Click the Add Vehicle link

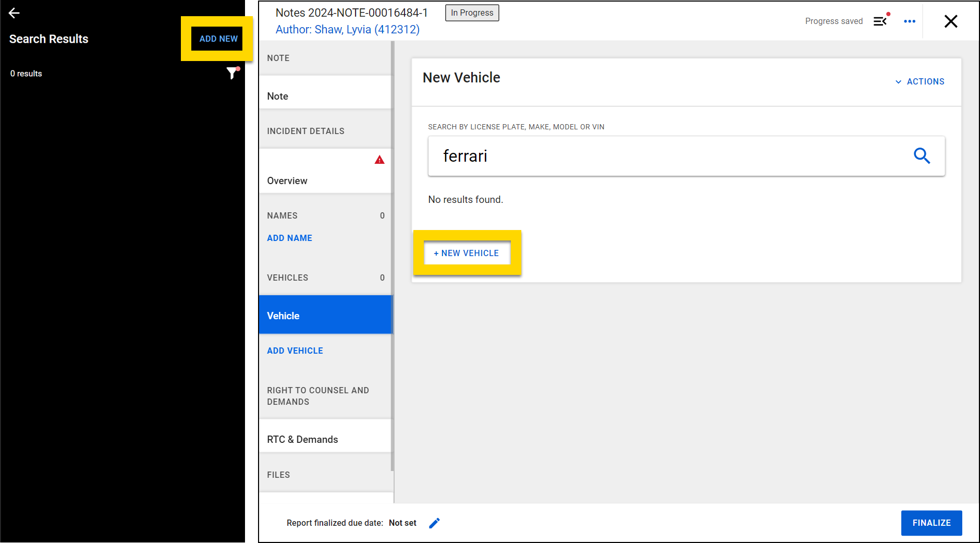point(295,351)
